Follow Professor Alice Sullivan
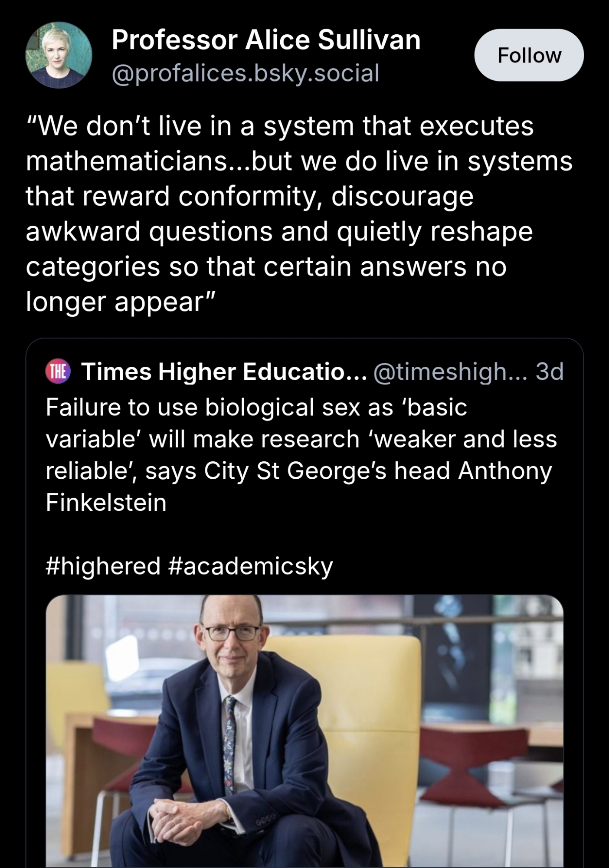The image size is (609, 868). [529, 55]
